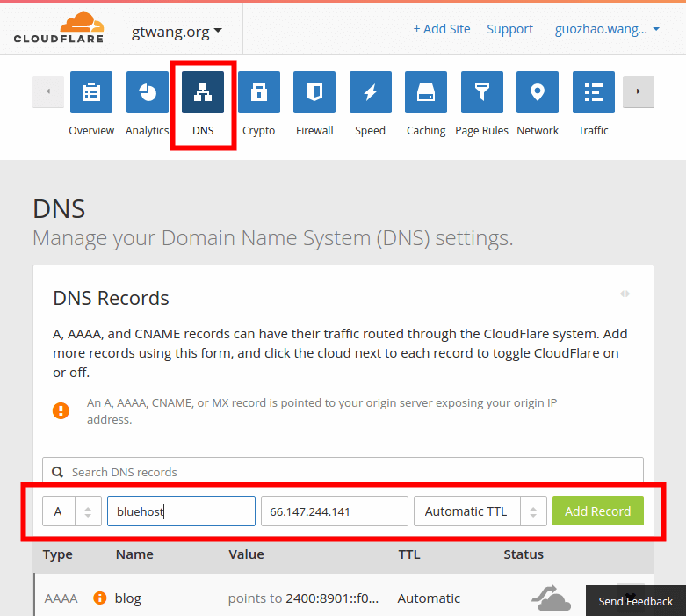Click the info icon next to blog
Viewport: 686px width, 616px height.
pyautogui.click(x=100, y=598)
